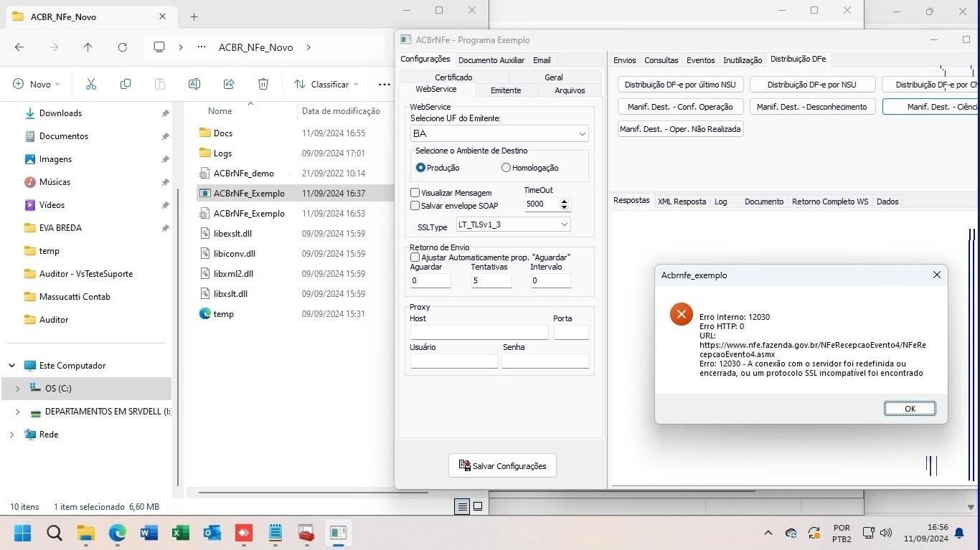Click Manif. Dest. - Oper. Não Realizada button
The height and width of the screenshot is (550, 980).
pyautogui.click(x=680, y=129)
